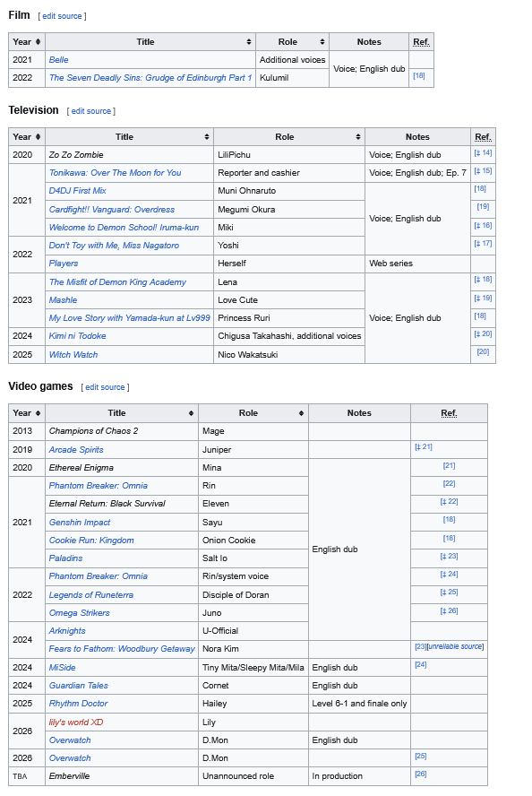532x796 pixels.
Task: Open the Legends of Runeterra link
Action: 91,595
